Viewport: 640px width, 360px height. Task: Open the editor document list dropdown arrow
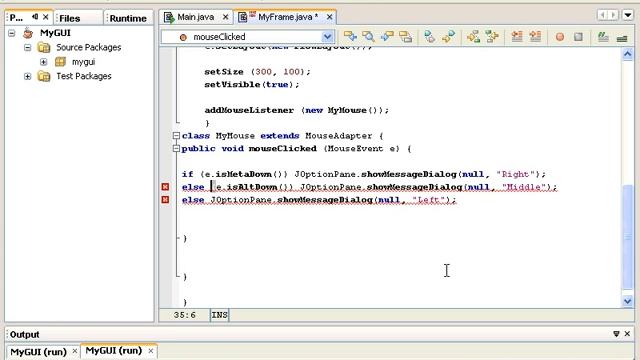[x=628, y=16]
